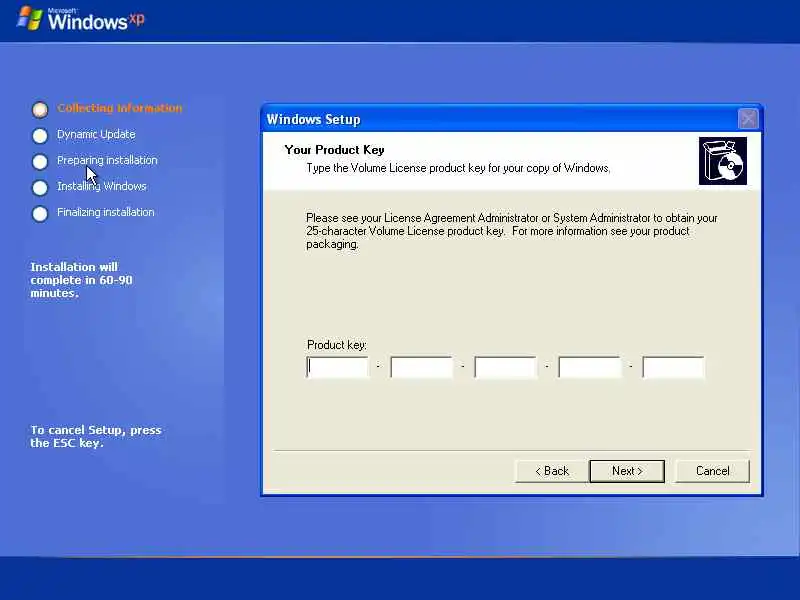Click the 'Collecting information' text

[x=119, y=108]
